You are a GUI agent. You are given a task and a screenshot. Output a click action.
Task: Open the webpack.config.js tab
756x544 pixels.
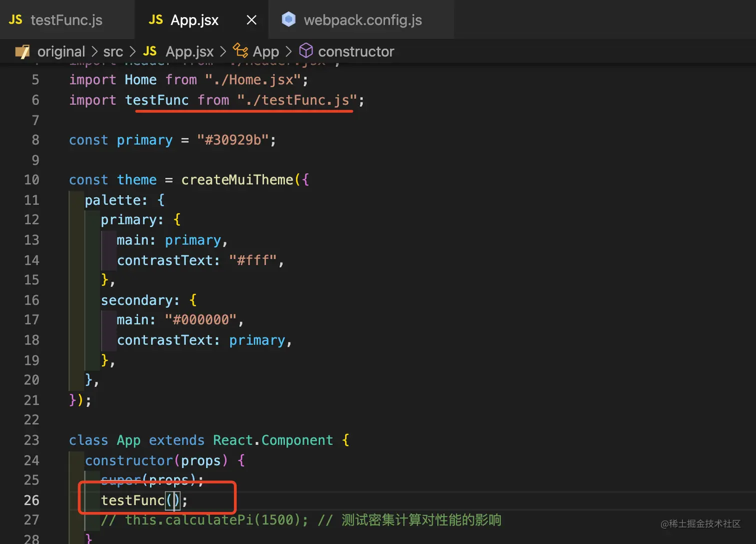[361, 20]
